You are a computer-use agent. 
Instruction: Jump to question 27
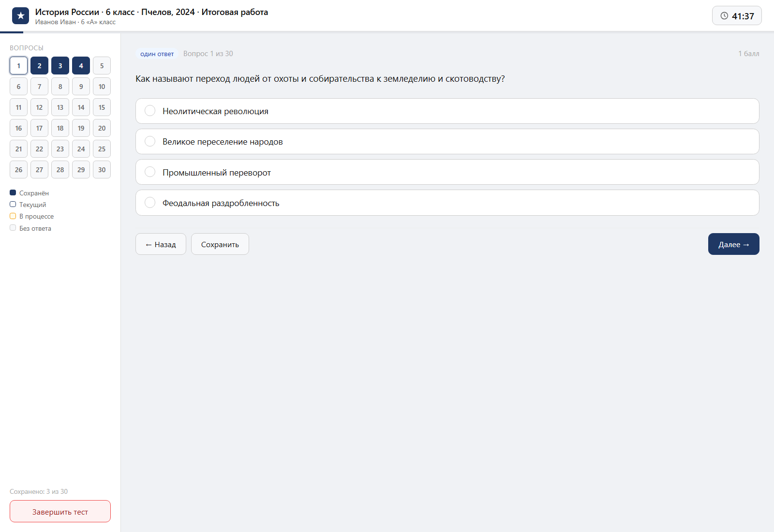click(39, 170)
